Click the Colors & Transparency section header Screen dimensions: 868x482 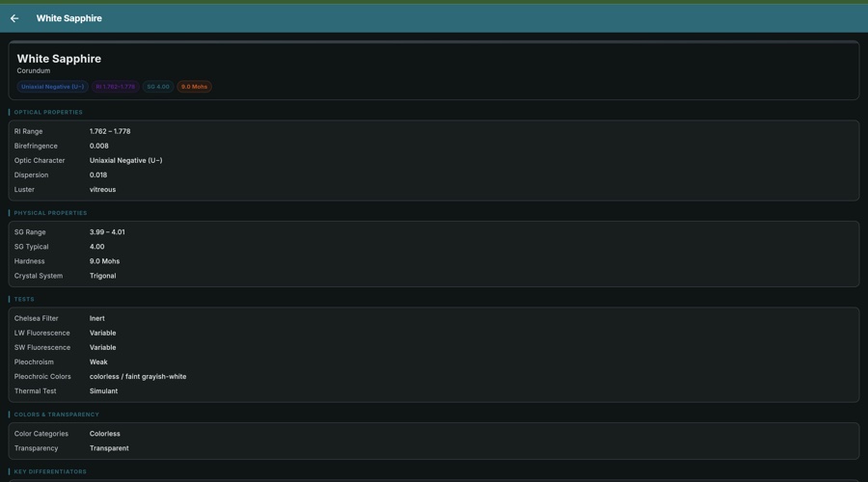(56, 415)
